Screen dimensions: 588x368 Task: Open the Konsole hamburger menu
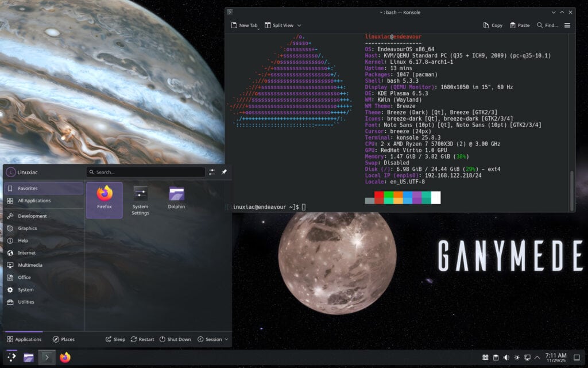click(x=567, y=25)
